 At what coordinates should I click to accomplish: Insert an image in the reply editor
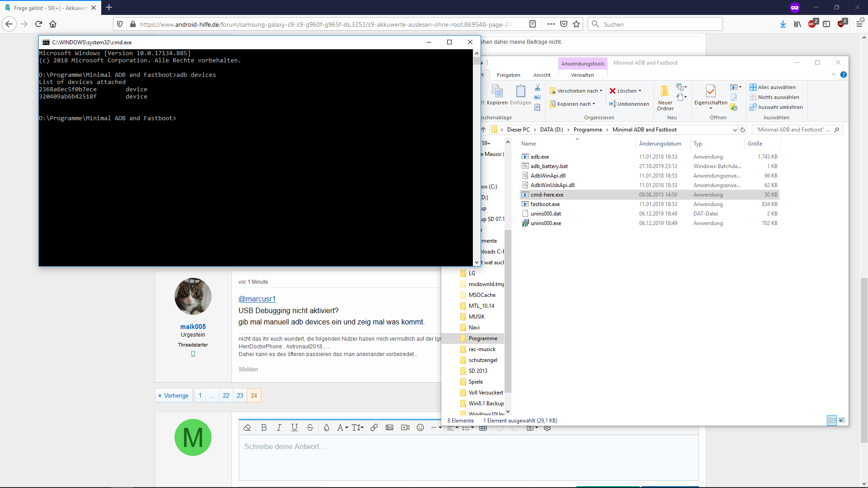(389, 427)
